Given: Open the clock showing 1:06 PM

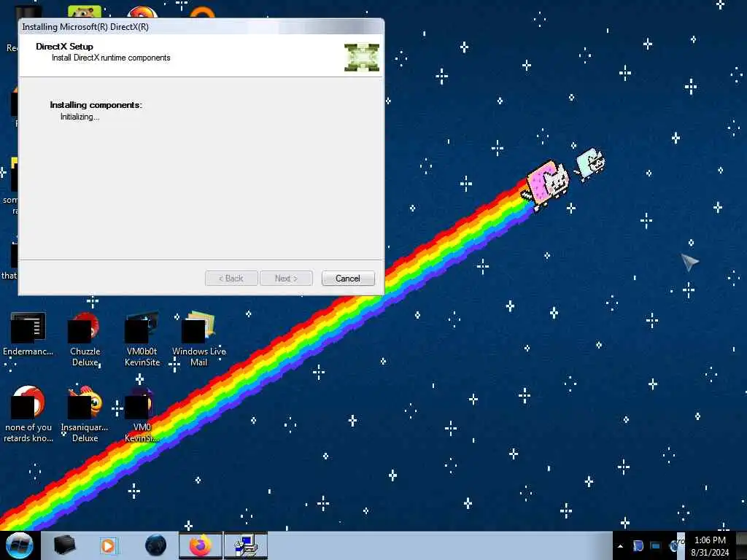Looking at the screenshot, I should (x=710, y=545).
